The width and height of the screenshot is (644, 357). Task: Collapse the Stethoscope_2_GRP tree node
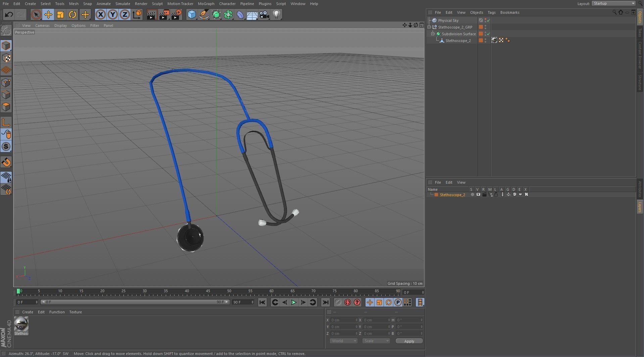click(429, 27)
